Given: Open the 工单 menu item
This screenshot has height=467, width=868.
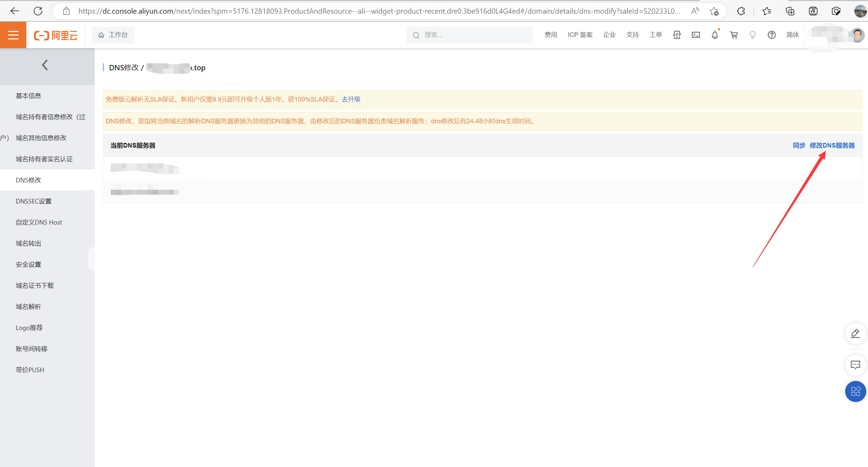Looking at the screenshot, I should pos(655,35).
